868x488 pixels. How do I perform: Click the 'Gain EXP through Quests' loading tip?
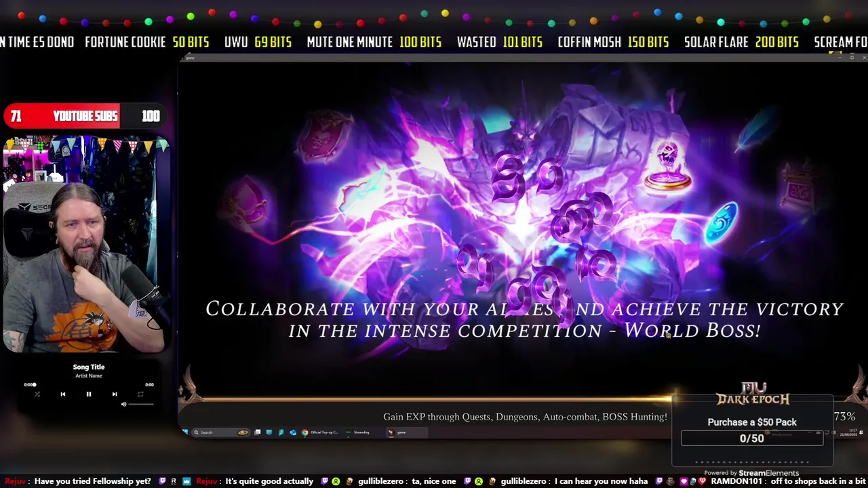click(525, 417)
